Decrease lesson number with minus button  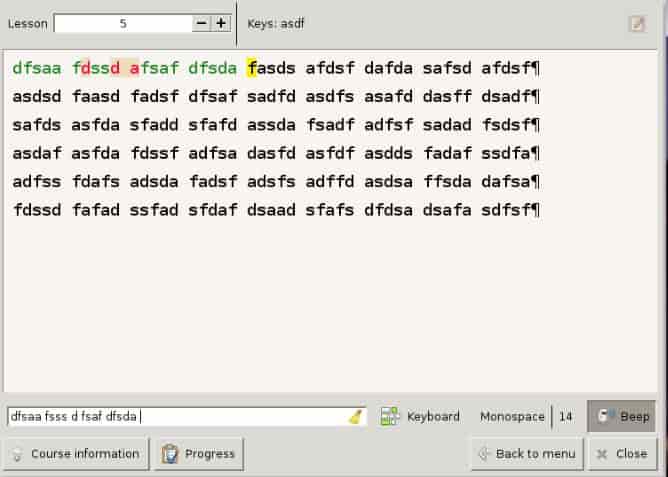coord(201,23)
